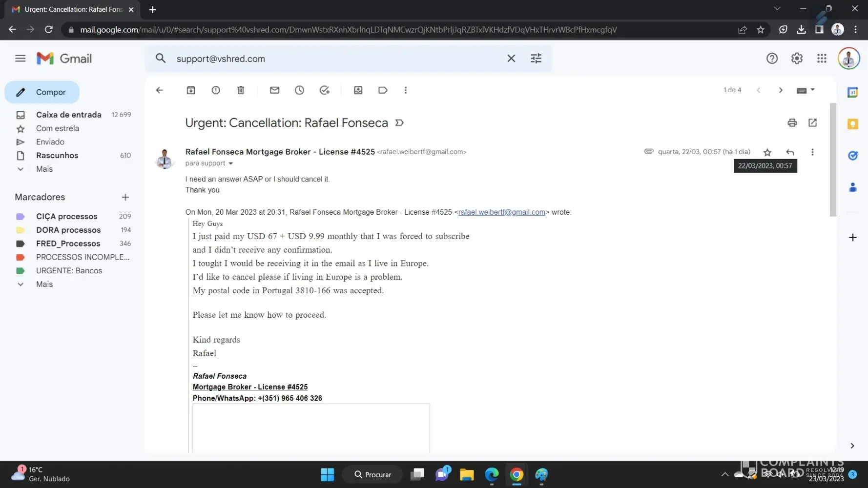
Task: Snooze this conversation
Action: click(299, 90)
